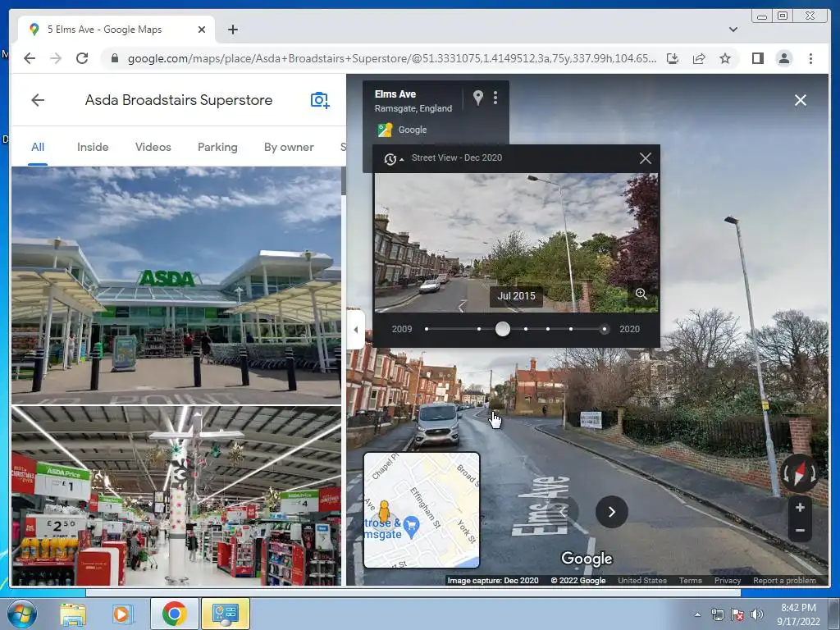840x630 pixels.
Task: Share this page from the address bar
Action: coord(699,58)
